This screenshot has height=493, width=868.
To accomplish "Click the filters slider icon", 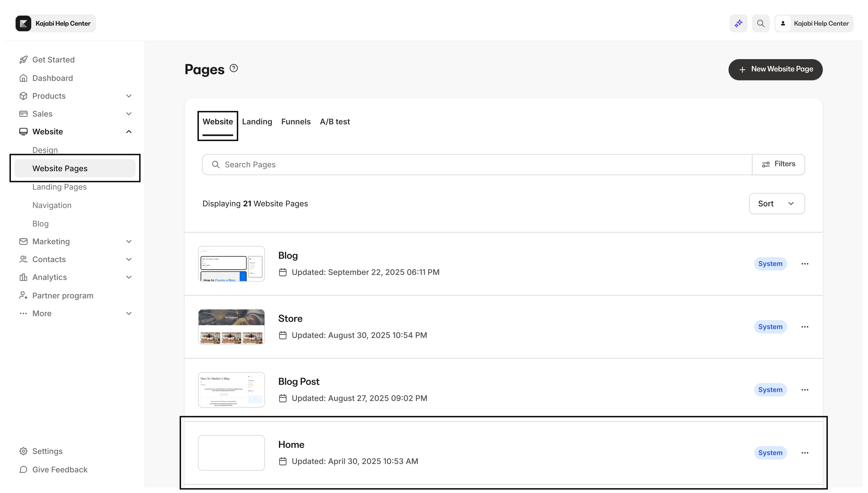I will [x=766, y=165].
